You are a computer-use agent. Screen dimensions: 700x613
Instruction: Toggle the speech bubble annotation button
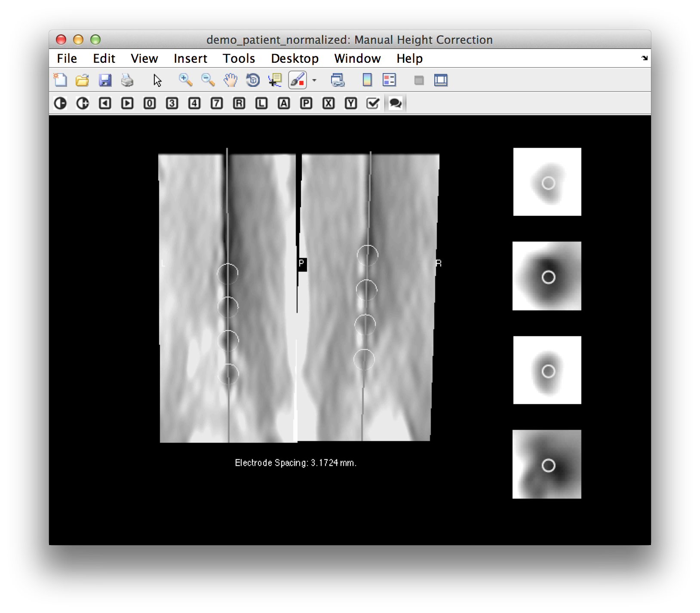coord(395,103)
